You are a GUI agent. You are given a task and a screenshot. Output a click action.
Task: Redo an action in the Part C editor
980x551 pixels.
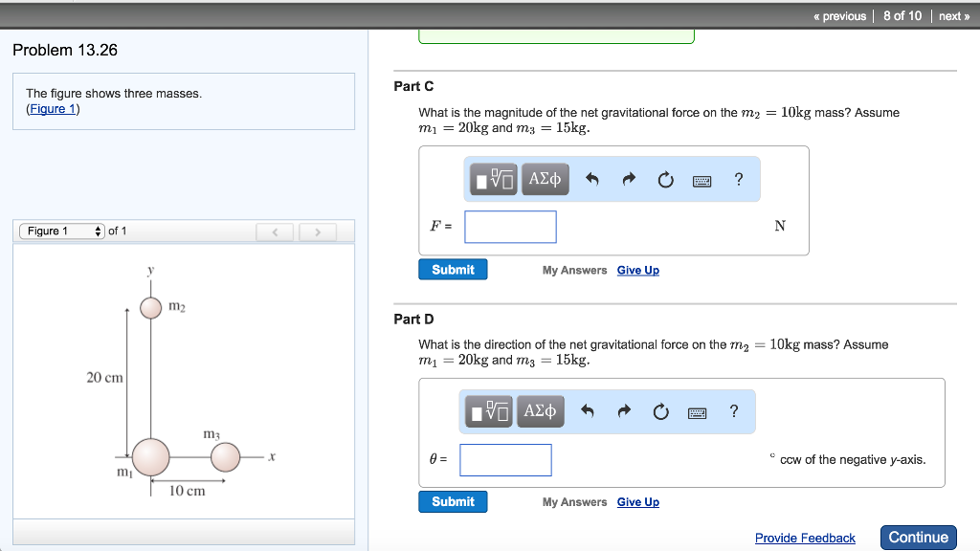click(x=629, y=178)
